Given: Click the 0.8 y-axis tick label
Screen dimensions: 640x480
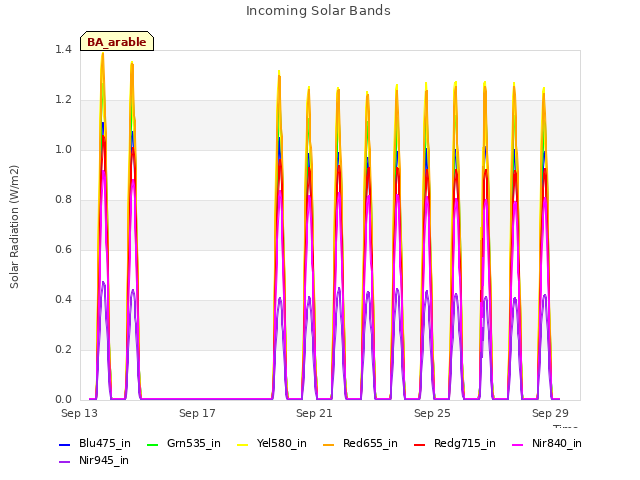Looking at the screenshot, I should [x=63, y=200].
